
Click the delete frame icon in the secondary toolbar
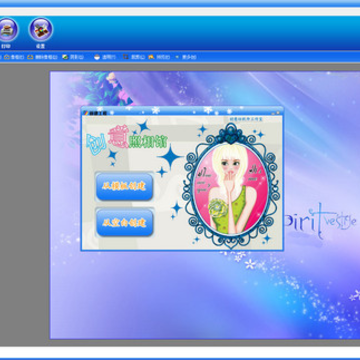tap(30, 57)
